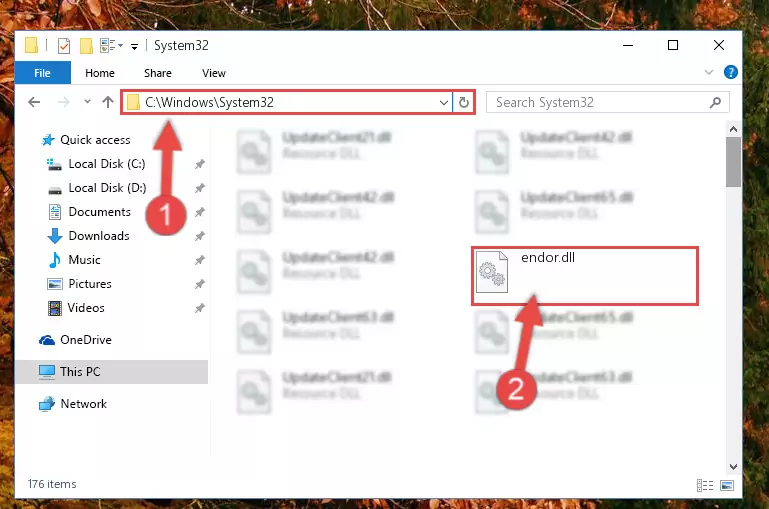Open Pictures in the sidebar
Image resolution: width=769 pixels, height=509 pixels.
(79, 284)
